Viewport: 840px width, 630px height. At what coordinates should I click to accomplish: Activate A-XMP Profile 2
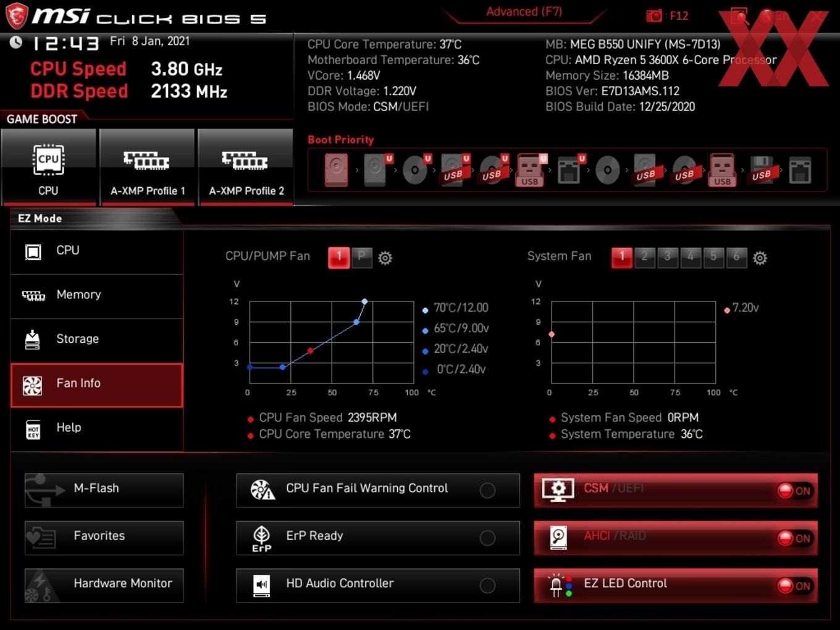(x=246, y=167)
